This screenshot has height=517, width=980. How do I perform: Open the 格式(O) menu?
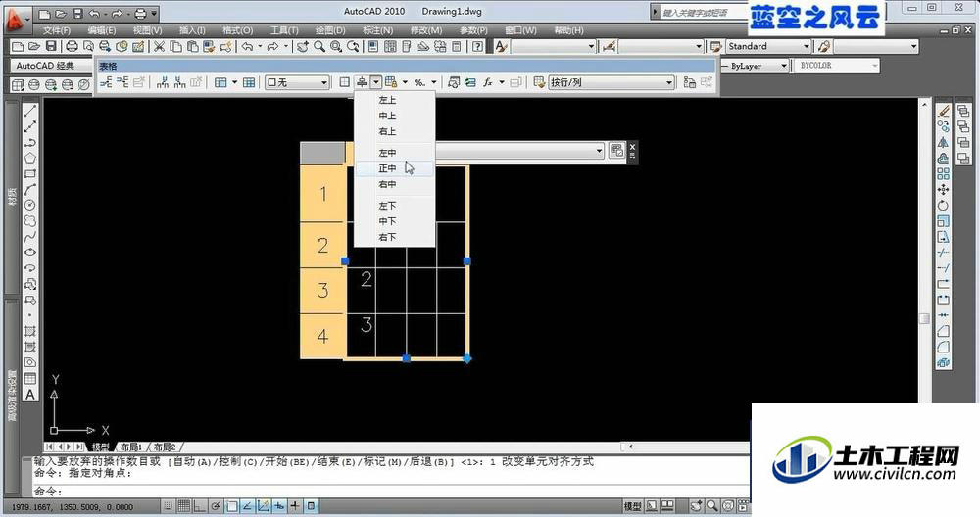(x=237, y=30)
